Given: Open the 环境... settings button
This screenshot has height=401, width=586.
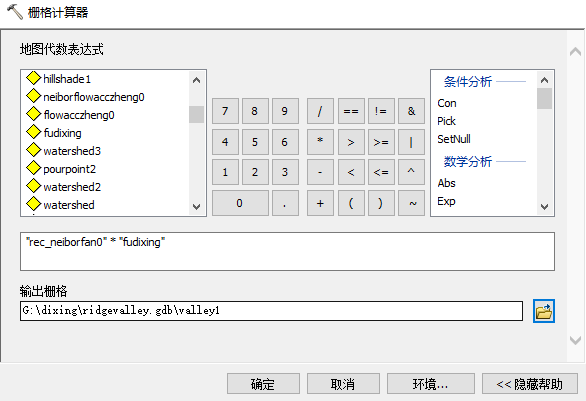Looking at the screenshot, I should 431,384.
